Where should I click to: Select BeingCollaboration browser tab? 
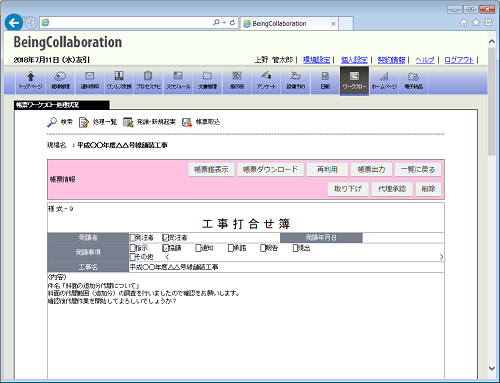[x=288, y=24]
